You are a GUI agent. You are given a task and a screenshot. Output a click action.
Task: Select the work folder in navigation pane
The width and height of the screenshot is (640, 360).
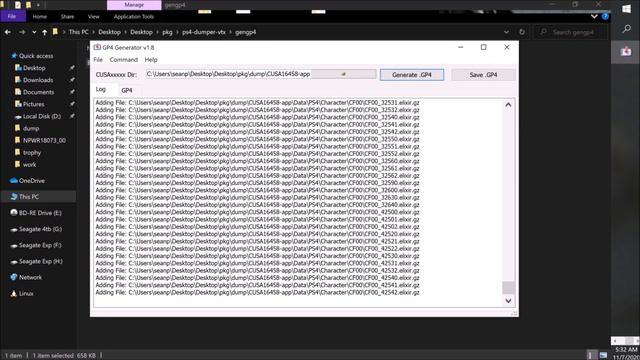click(29, 164)
